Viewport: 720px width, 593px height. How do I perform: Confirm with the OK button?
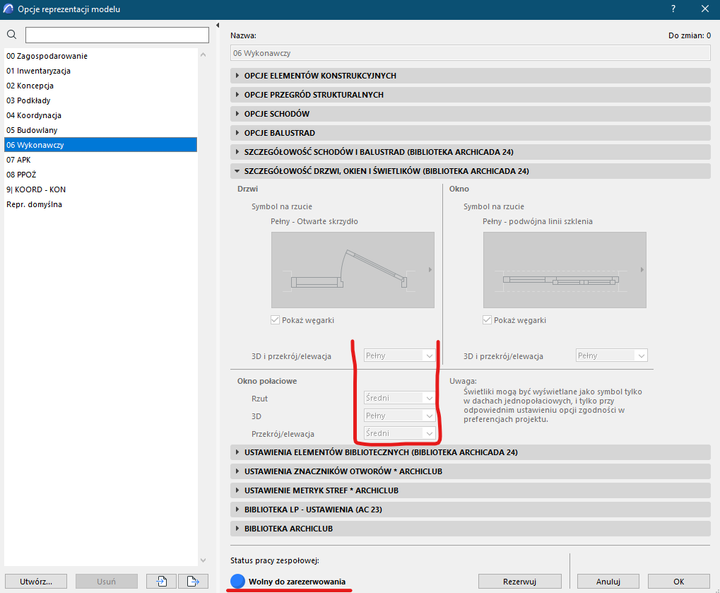(679, 582)
